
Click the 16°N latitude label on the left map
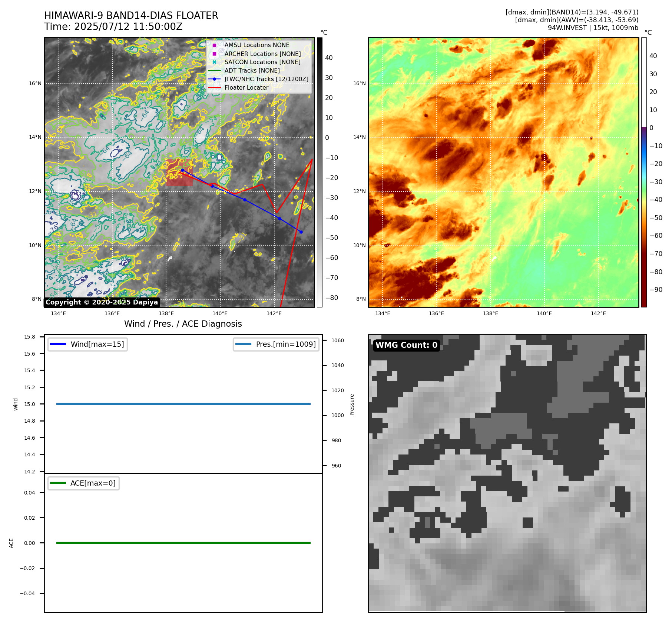pos(36,84)
